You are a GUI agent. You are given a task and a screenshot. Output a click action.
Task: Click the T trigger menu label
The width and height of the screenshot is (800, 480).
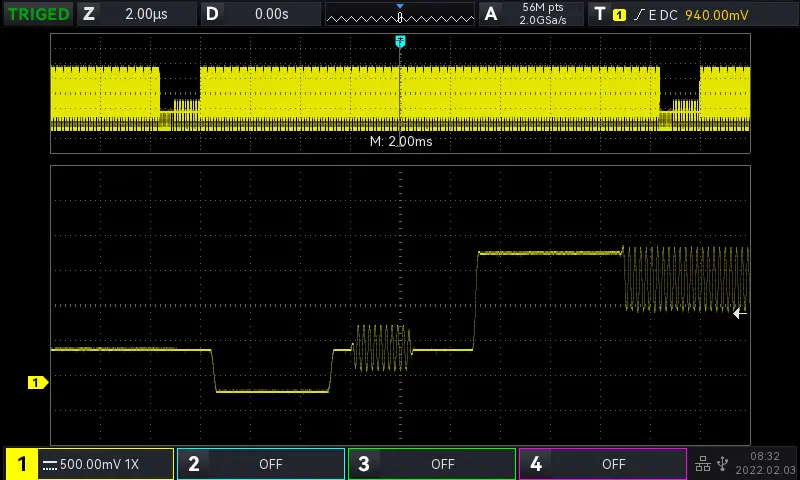[x=599, y=14]
